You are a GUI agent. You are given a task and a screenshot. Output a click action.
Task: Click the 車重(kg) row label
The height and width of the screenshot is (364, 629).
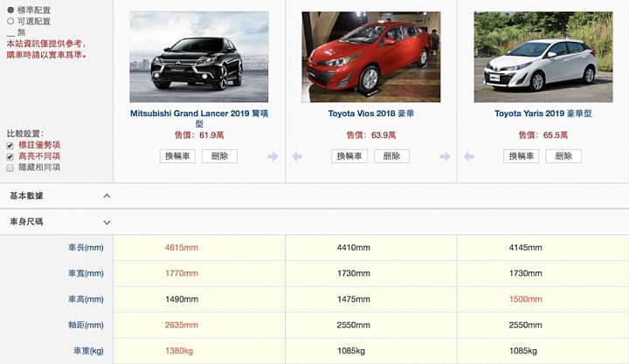click(x=88, y=351)
